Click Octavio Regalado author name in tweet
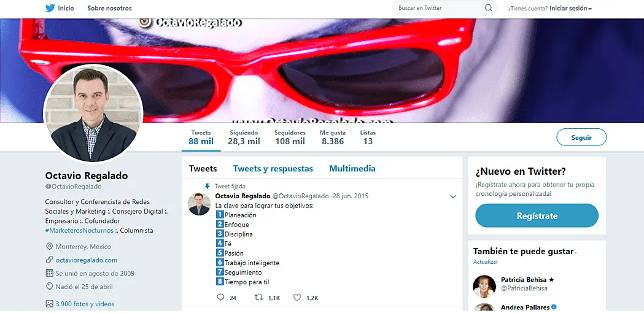Screen dimensions: 644x313 point(242,196)
